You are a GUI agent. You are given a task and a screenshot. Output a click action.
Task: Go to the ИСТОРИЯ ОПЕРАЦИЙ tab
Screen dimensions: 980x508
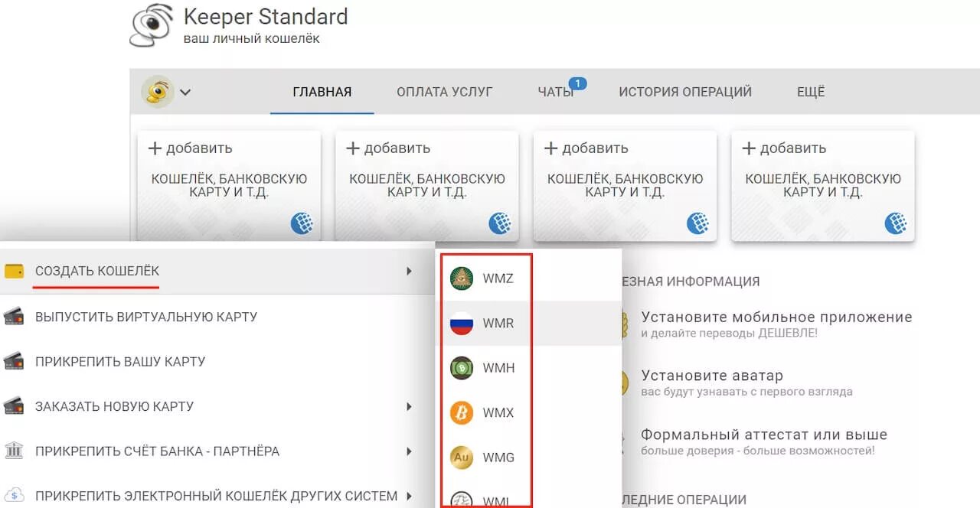coord(685,92)
